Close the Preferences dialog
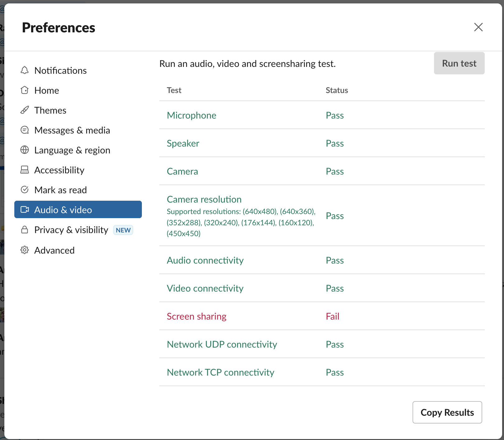This screenshot has height=440, width=504. (x=478, y=27)
